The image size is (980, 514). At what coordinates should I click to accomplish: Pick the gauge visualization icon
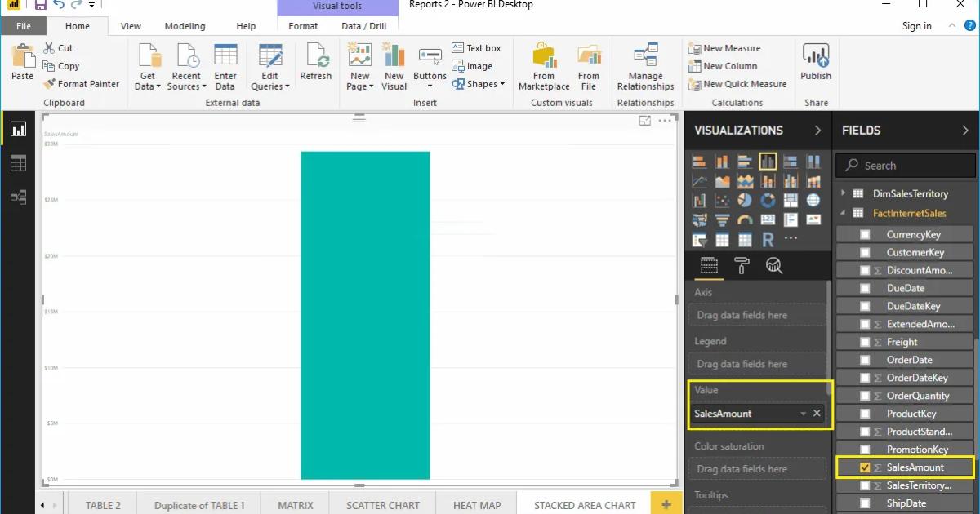pos(746,219)
